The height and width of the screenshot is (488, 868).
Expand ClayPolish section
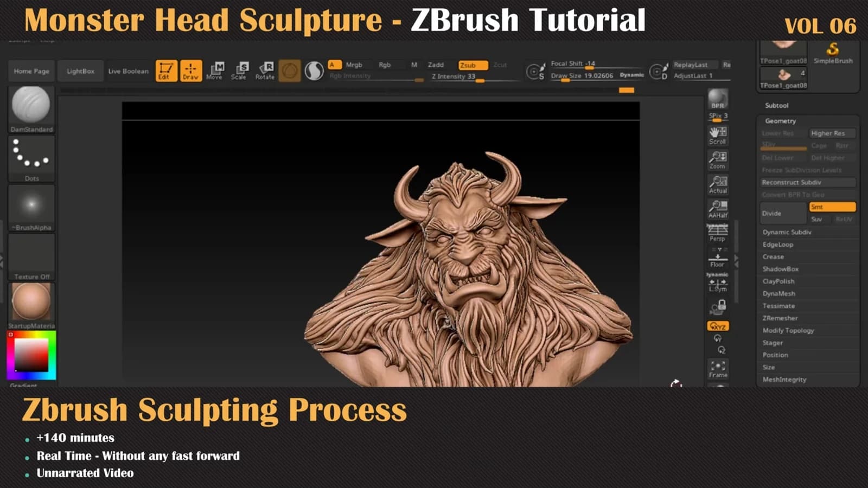click(x=778, y=281)
